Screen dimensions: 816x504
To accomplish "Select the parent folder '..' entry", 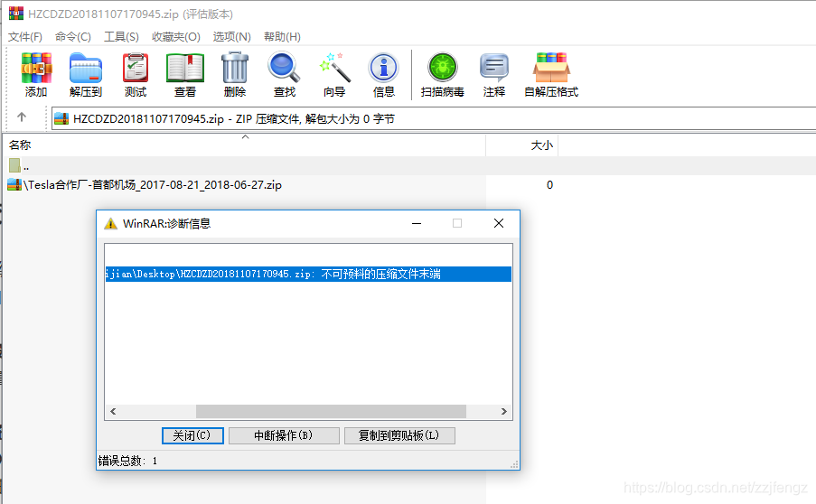I will [245, 166].
